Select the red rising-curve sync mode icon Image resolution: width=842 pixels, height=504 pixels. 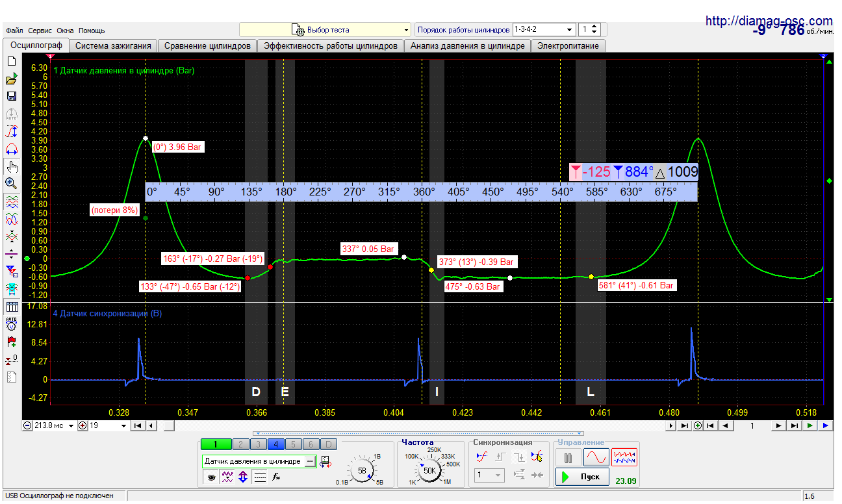[x=482, y=457]
